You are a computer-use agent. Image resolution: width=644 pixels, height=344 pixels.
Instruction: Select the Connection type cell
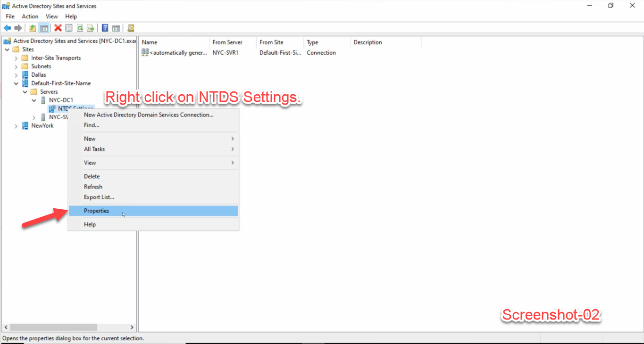point(321,53)
